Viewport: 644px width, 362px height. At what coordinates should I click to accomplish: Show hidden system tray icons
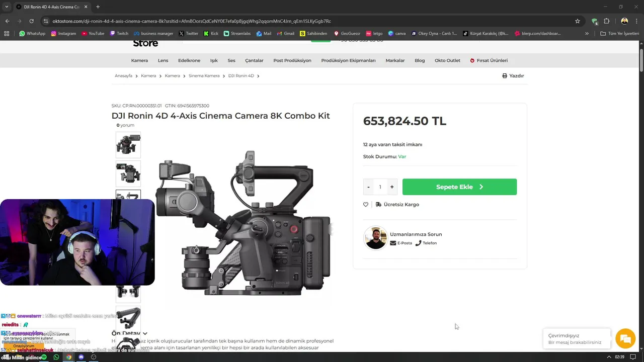609,357
